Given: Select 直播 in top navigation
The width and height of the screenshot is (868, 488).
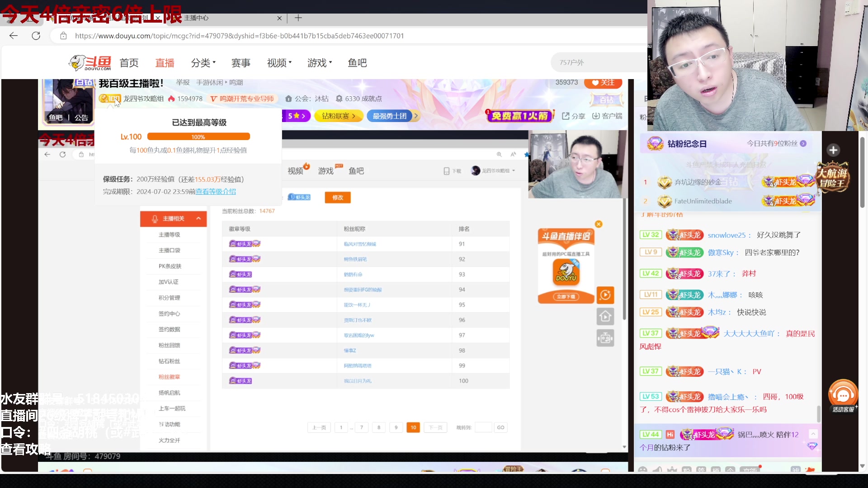Looking at the screenshot, I should [165, 63].
